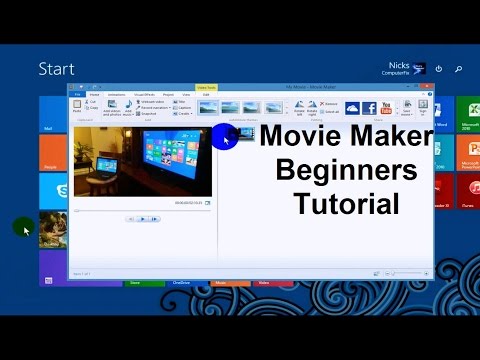Open the Project ribbon tab
This screenshot has height=360, width=480.
(168, 95)
